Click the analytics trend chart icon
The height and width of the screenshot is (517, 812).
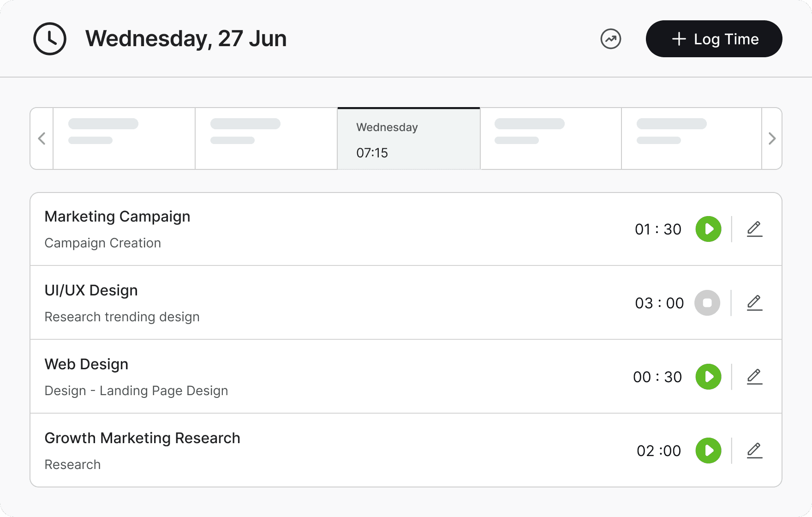(x=610, y=39)
